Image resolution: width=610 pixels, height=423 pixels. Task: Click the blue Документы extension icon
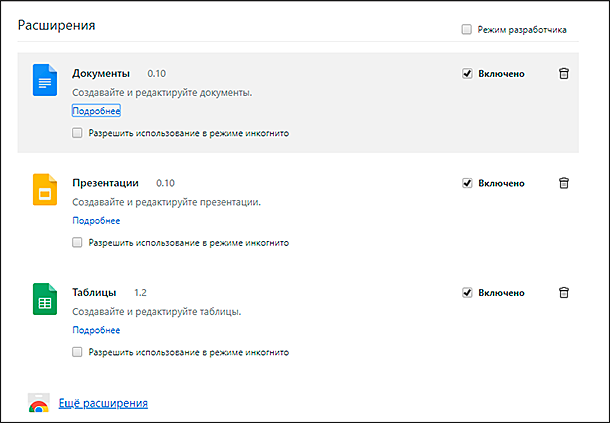click(x=45, y=80)
